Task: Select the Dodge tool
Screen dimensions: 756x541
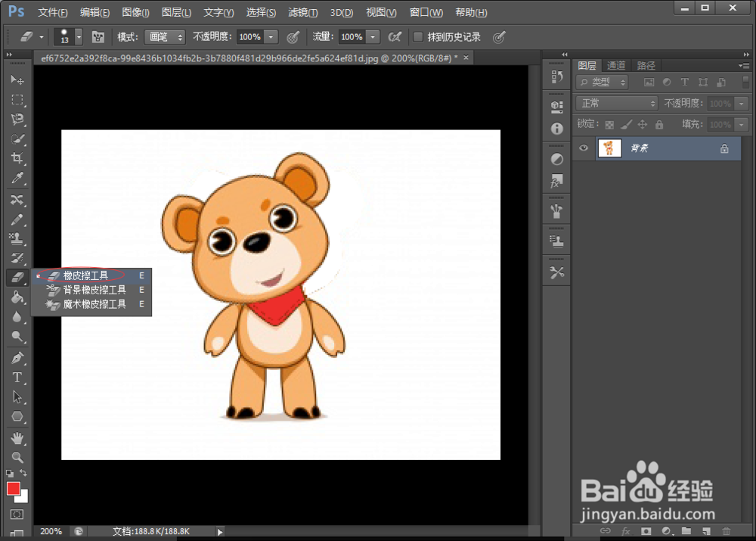Action: (17, 337)
